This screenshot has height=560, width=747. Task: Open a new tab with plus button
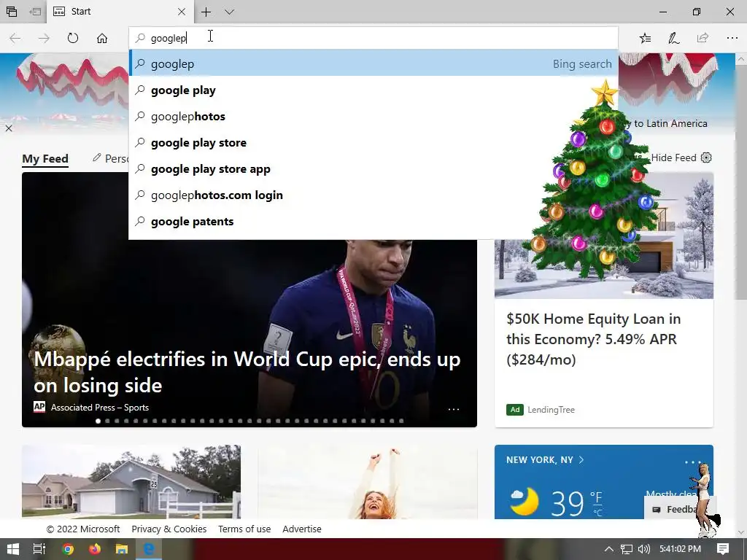point(206,12)
